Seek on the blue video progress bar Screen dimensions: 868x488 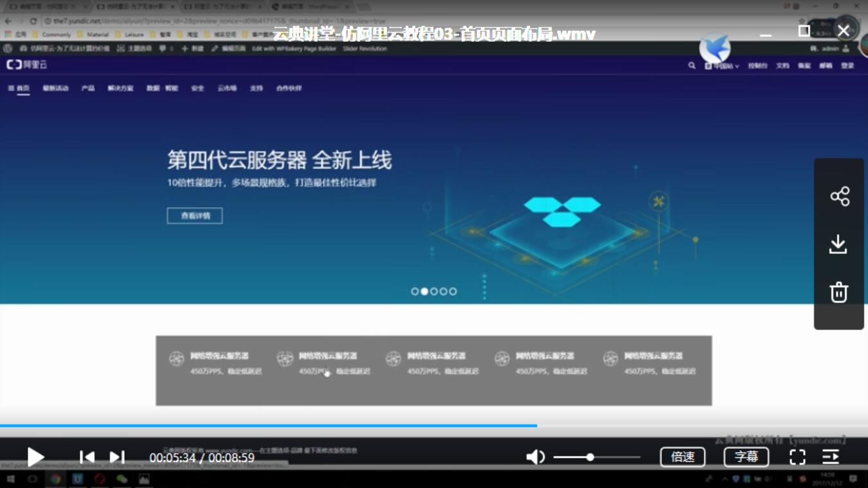268,426
